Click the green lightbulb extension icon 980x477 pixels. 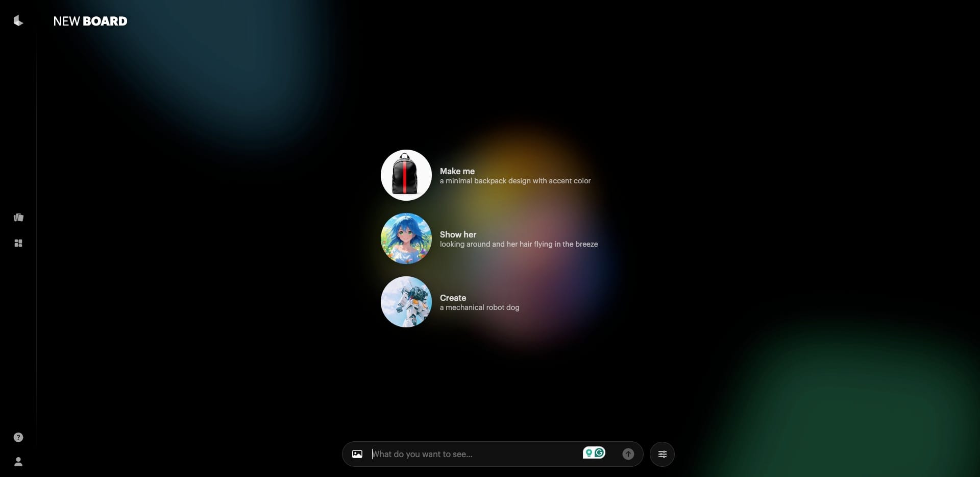point(589,452)
